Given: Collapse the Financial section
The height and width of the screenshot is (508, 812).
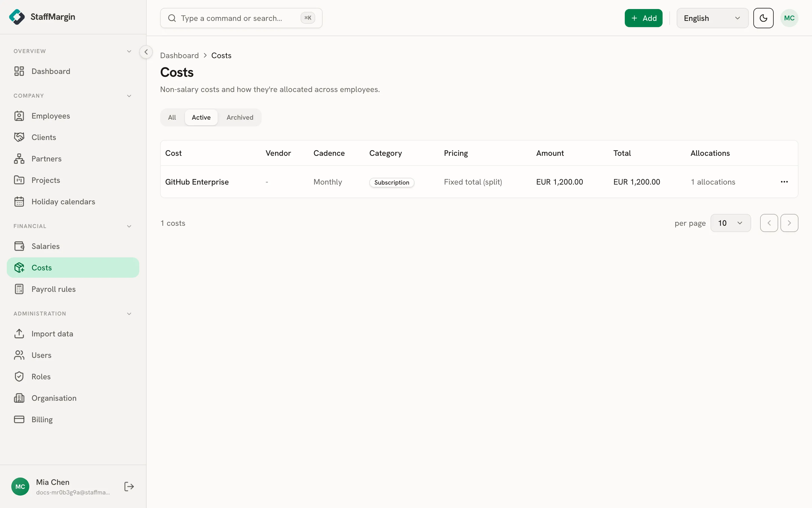Looking at the screenshot, I should click(x=129, y=226).
